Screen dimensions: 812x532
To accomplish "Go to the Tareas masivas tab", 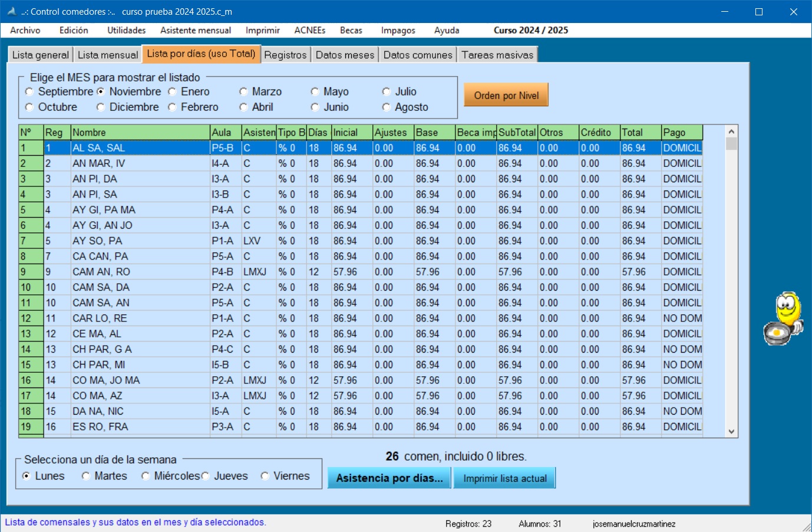I will click(497, 55).
